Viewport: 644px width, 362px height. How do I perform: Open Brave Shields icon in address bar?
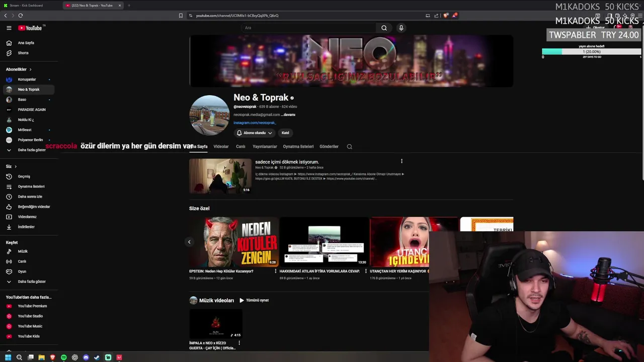coord(445,16)
